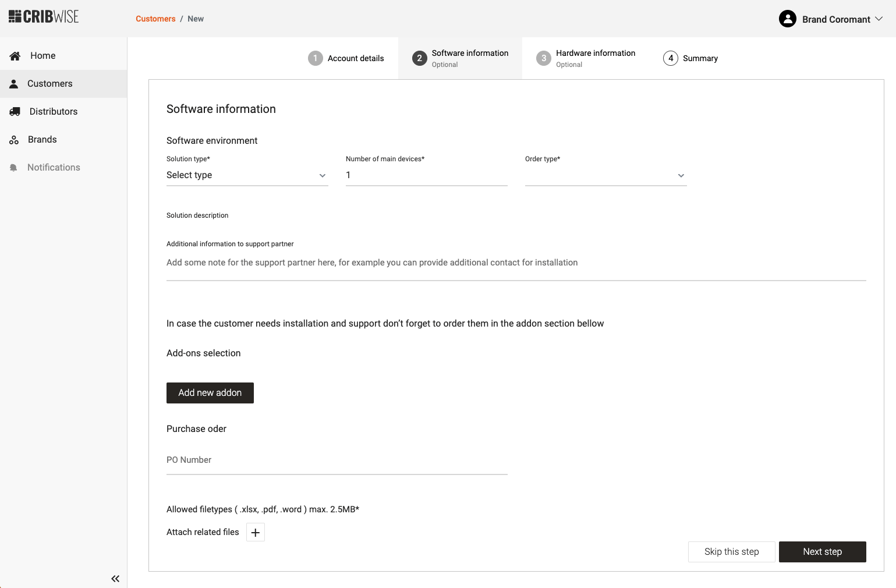Follow the Customers breadcrumb link
Image resolution: width=896 pixels, height=588 pixels.
click(155, 19)
